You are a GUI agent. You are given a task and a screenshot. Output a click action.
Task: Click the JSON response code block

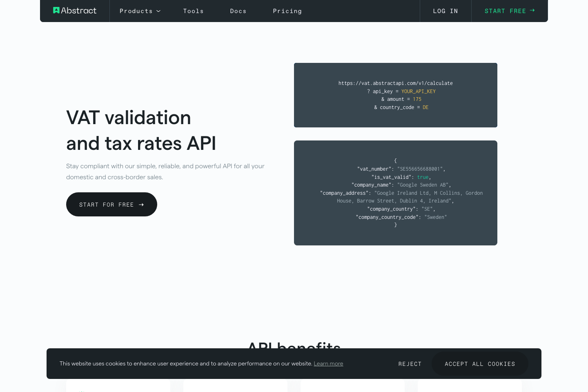[x=395, y=193]
